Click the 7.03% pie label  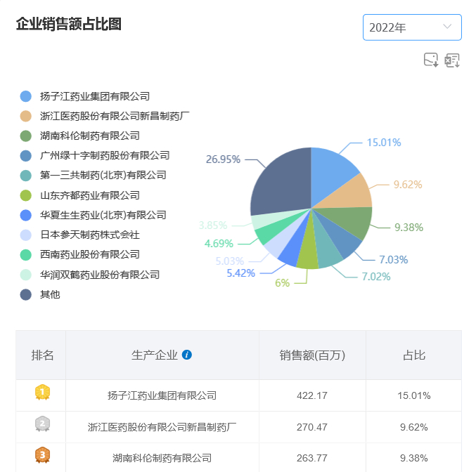tap(394, 260)
